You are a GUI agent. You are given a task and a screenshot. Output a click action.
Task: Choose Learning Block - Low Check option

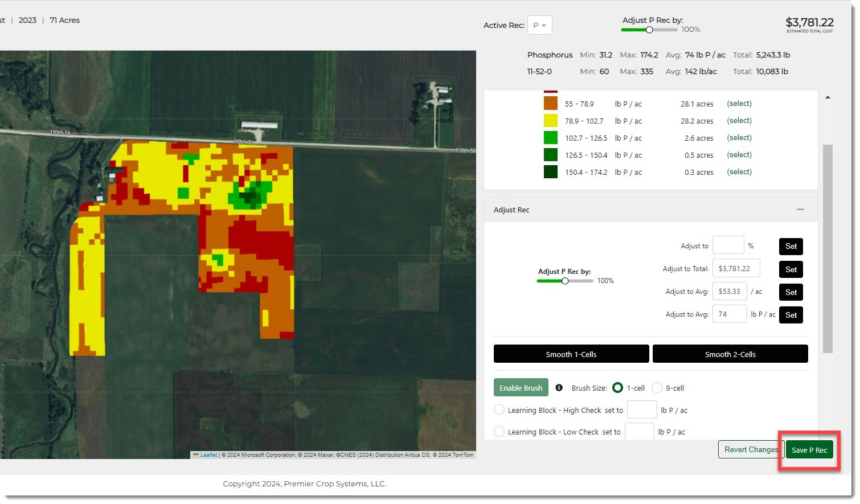(499, 432)
